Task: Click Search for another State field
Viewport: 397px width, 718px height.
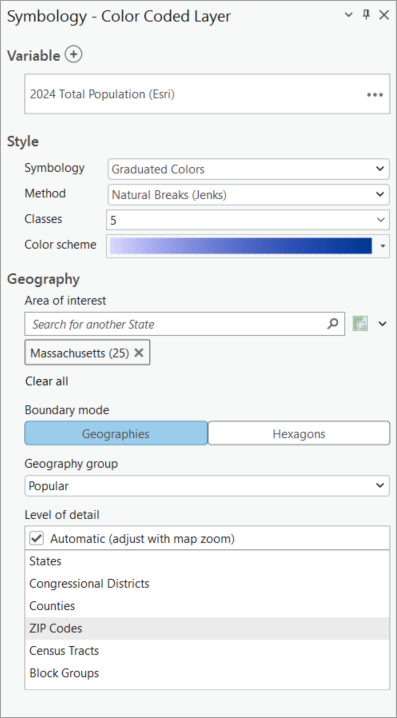Action: (x=185, y=324)
